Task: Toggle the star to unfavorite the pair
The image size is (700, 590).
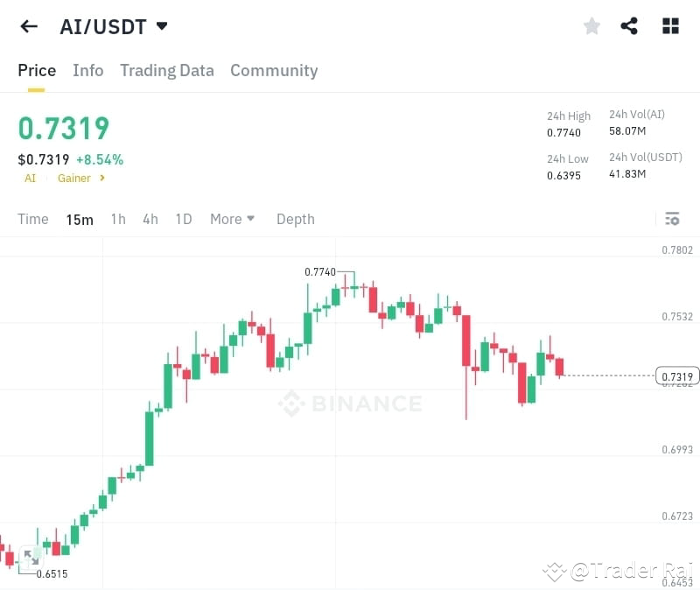Action: 591,26
